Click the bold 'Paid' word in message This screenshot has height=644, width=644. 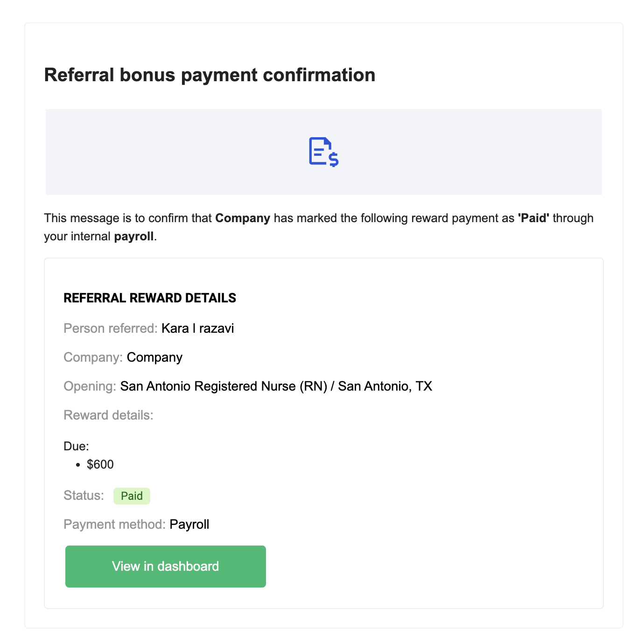(533, 218)
